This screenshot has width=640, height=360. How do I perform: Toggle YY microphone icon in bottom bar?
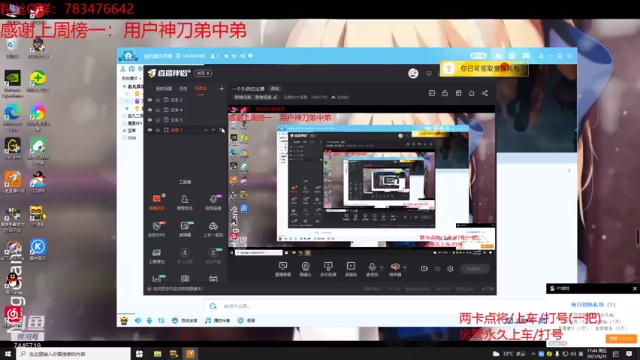(149, 321)
